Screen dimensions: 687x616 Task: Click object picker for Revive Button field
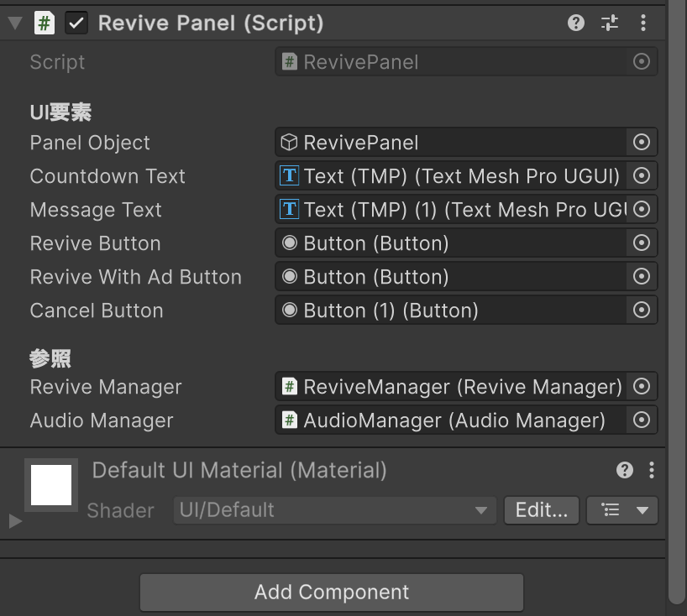click(x=642, y=243)
